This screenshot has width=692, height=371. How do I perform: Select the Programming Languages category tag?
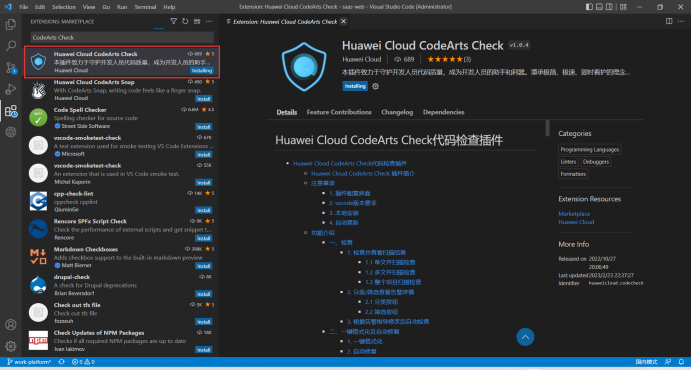pos(589,150)
